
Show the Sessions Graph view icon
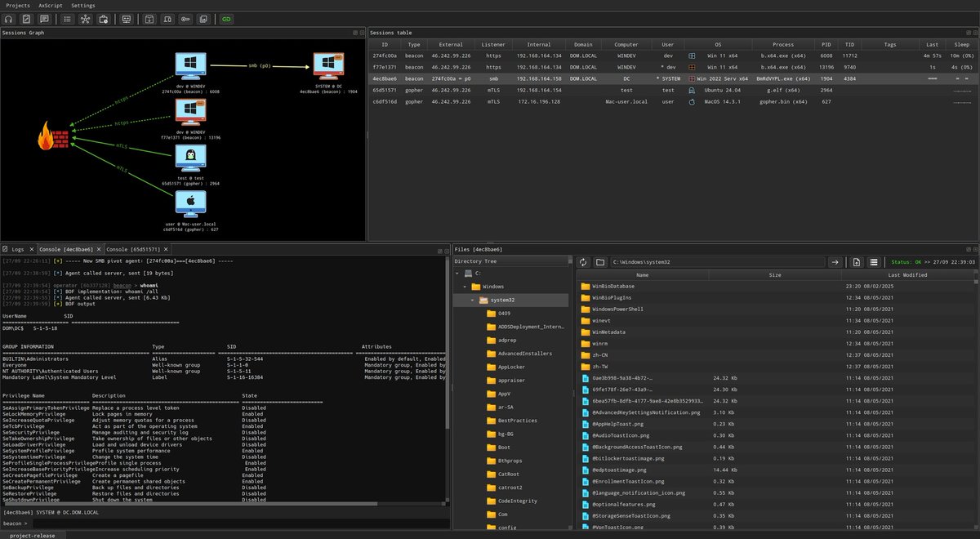85,19
